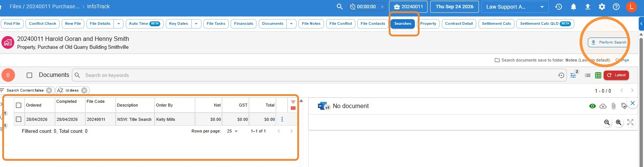The width and height of the screenshot is (644, 167).
Task: Open the global search magnifier in the header
Action: pos(340,6)
